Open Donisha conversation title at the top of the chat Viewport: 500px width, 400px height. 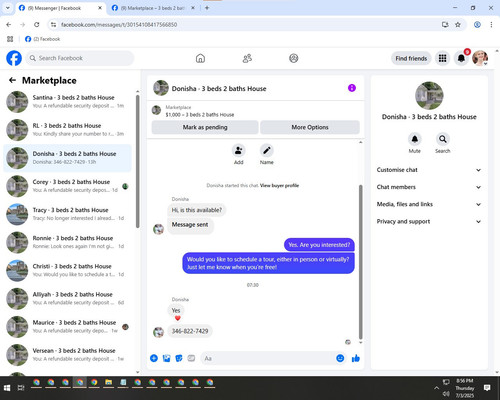tap(219, 89)
